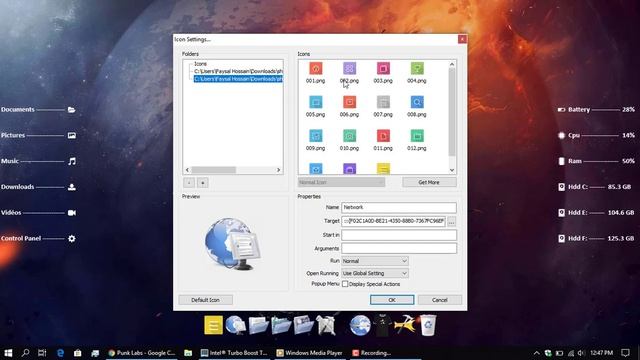
Task: Open taskbar search magnifier icon
Action: tap(25, 353)
